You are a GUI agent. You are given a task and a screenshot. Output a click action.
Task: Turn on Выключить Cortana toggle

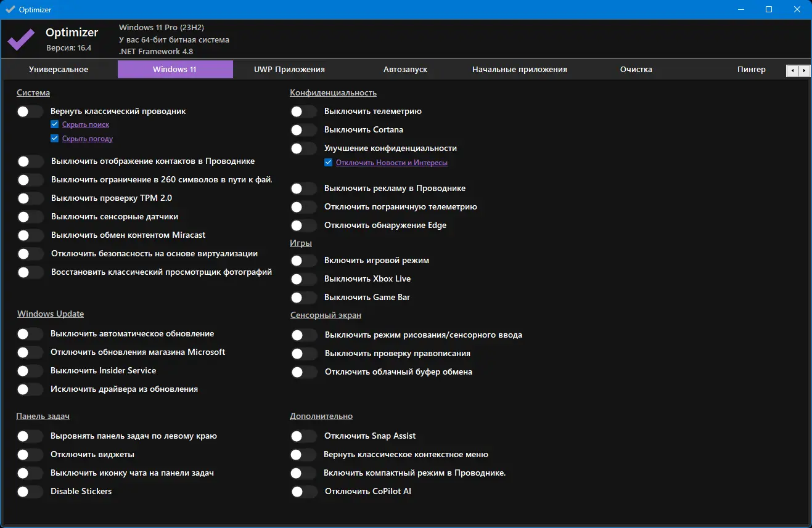click(303, 130)
